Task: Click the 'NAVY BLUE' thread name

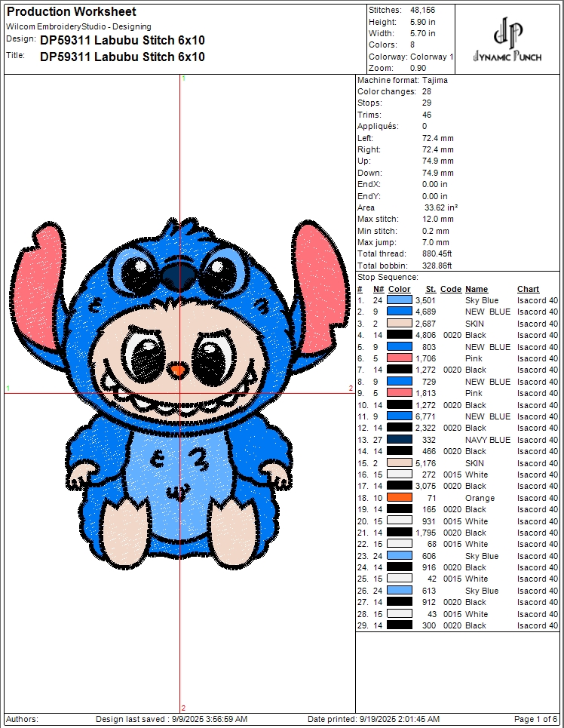Action: (x=488, y=440)
